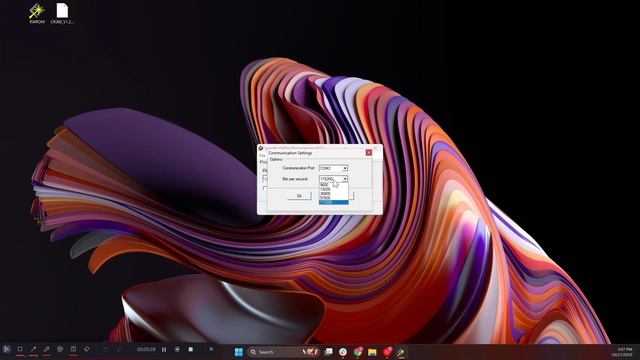Confirm settings with the Ok button
The height and width of the screenshot is (360, 640).
pyautogui.click(x=299, y=196)
